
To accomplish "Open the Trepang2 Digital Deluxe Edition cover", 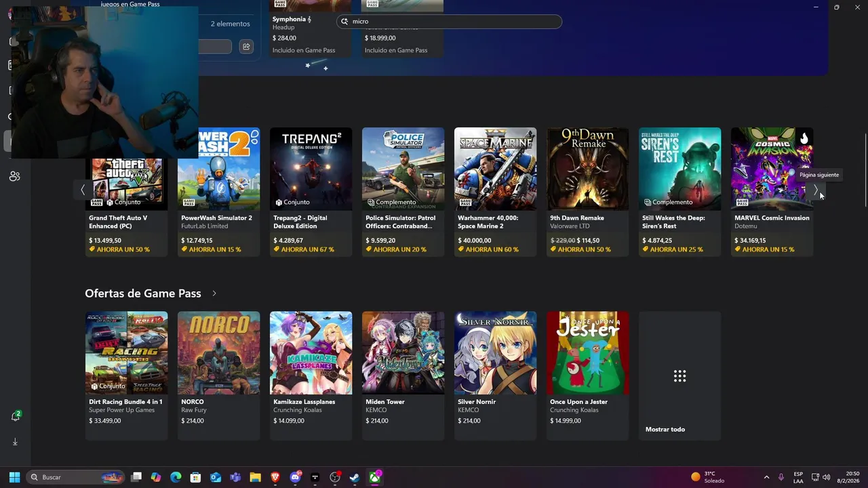I will [x=311, y=169].
